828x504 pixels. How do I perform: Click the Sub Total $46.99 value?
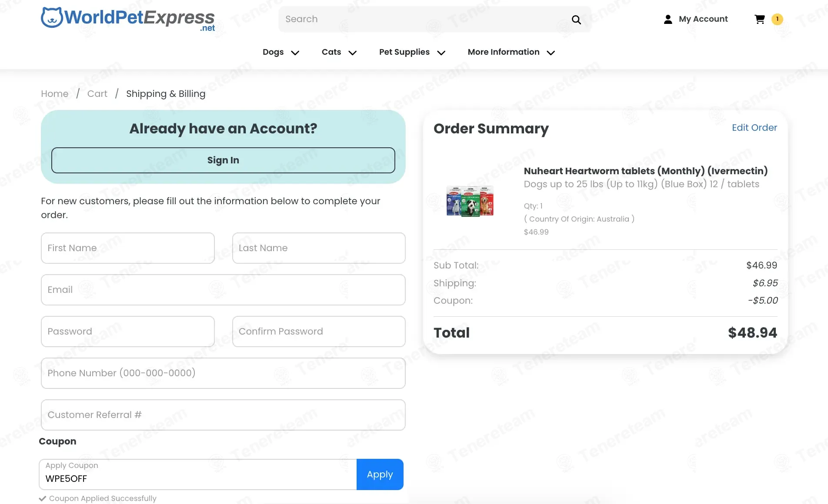tap(762, 265)
